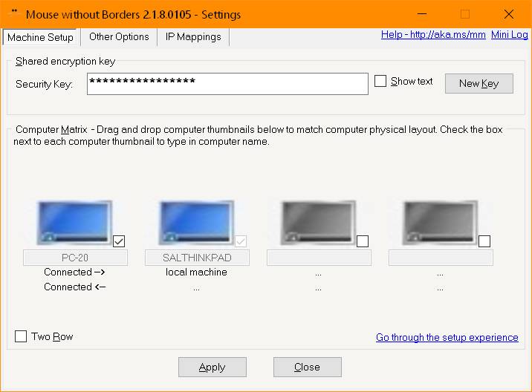Select the fourth empty computer thumbnail

click(x=440, y=222)
